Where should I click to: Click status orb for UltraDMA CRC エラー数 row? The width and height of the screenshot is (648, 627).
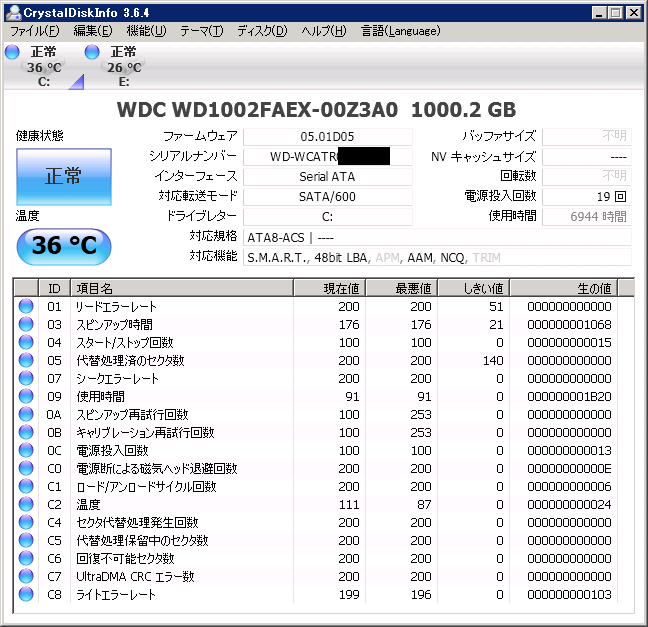click(25, 577)
